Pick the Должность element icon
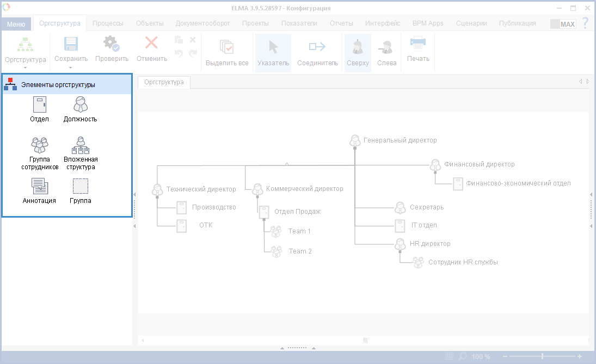596x364 pixels. pyautogui.click(x=81, y=104)
